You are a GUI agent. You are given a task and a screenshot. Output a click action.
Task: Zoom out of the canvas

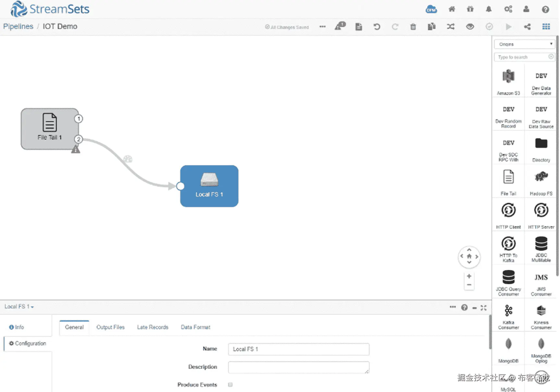pyautogui.click(x=469, y=285)
